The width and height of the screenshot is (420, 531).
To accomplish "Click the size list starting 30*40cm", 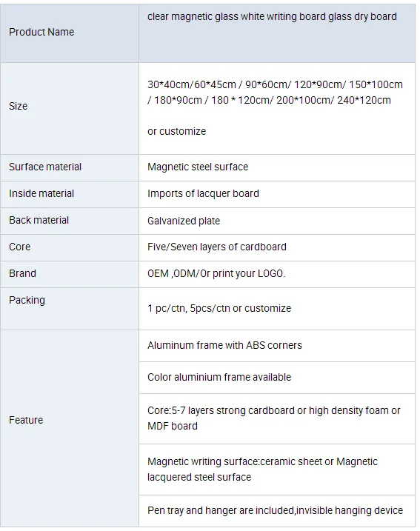I will point(275,92).
